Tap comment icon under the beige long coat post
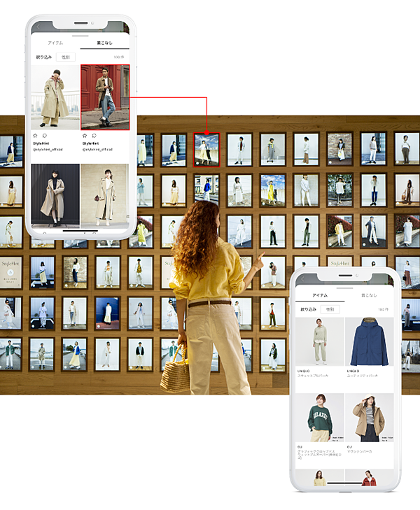420x510 pixels. pos(45,136)
